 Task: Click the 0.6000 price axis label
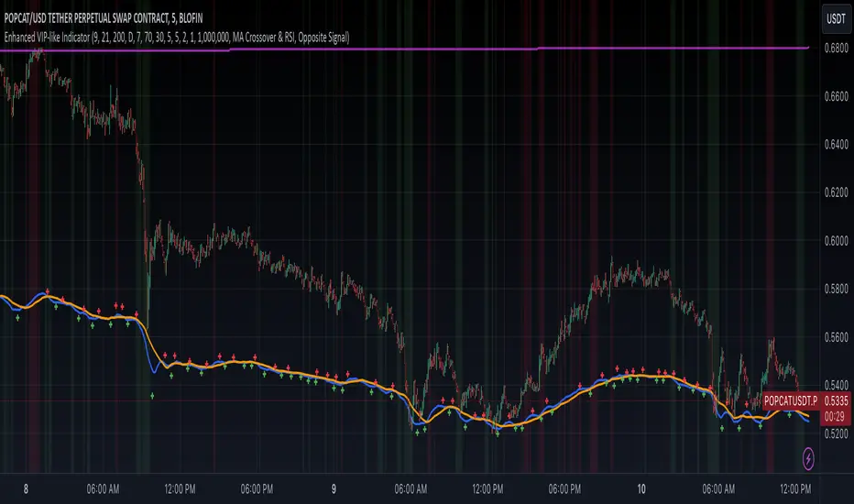pos(836,241)
